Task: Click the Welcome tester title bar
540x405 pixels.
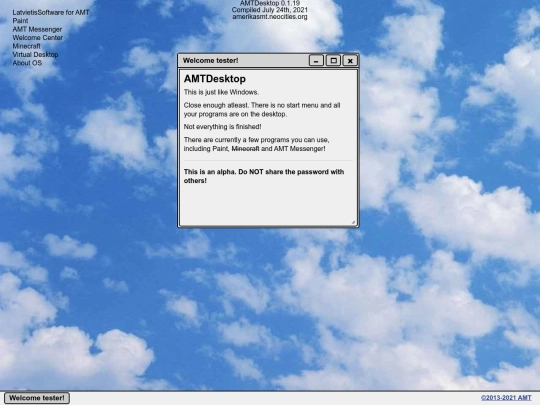Action: (x=243, y=61)
